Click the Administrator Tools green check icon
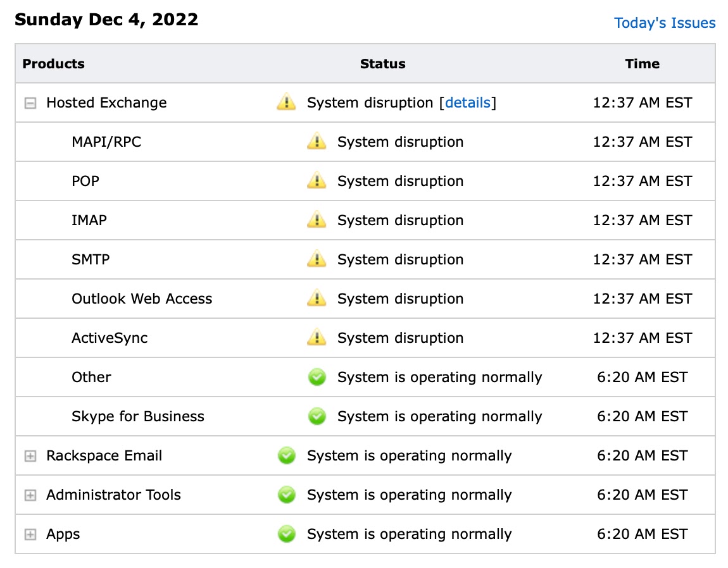Image resolution: width=728 pixels, height=568 pixels. pos(287,495)
